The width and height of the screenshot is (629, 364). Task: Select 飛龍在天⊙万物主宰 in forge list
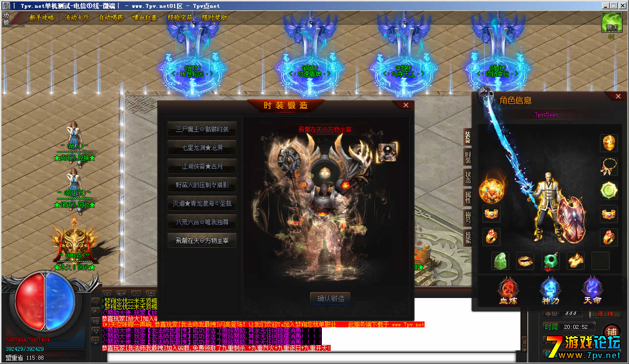202,240
